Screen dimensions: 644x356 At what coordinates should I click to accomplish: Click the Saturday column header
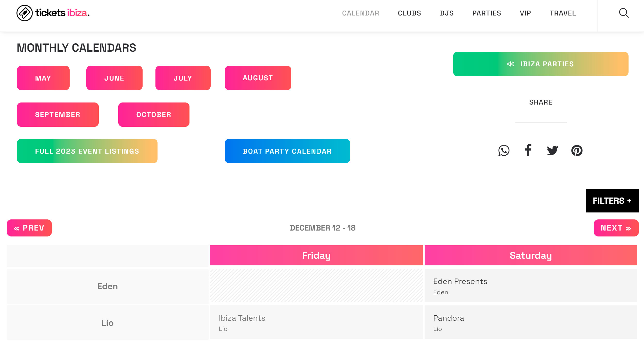[x=531, y=255]
